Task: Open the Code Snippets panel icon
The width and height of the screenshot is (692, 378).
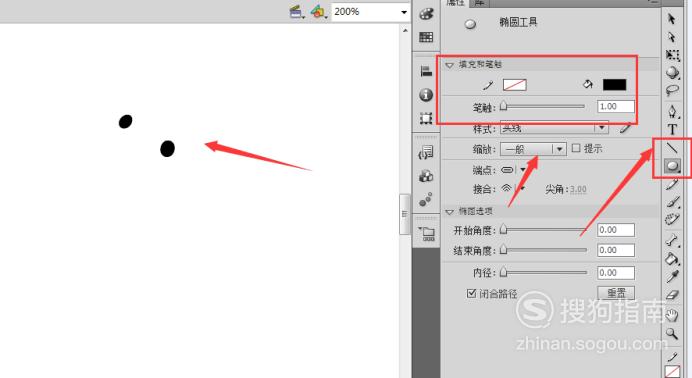Action: tap(426, 153)
